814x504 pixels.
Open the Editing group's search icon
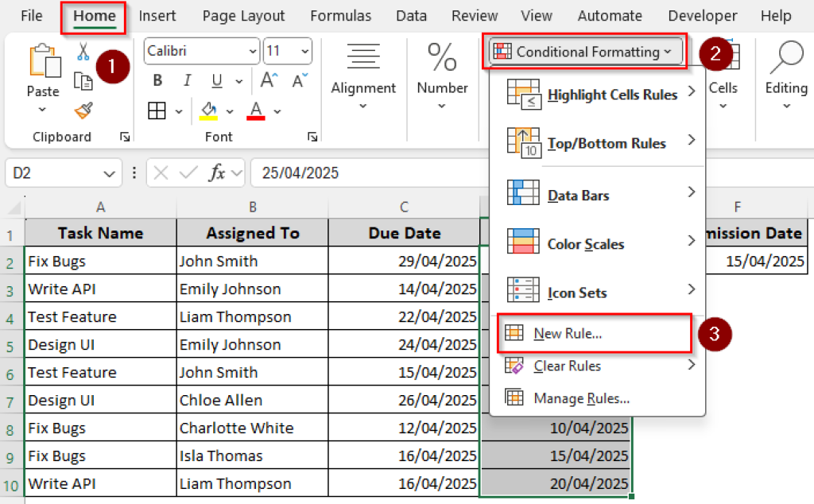click(785, 57)
